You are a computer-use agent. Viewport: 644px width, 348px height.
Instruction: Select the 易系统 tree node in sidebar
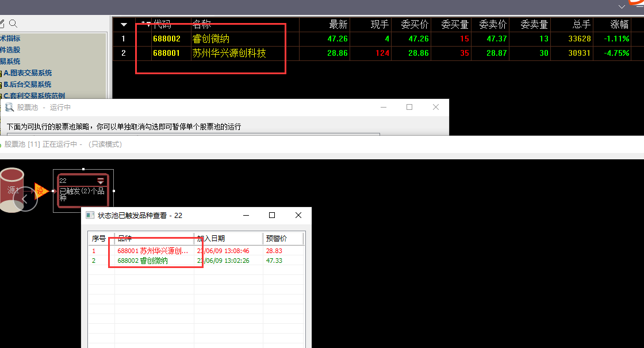point(10,61)
